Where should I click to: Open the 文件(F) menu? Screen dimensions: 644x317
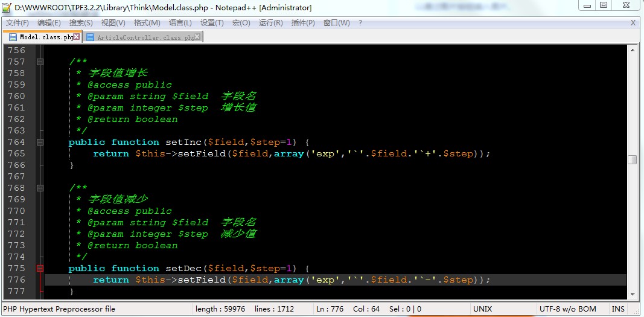(18, 23)
